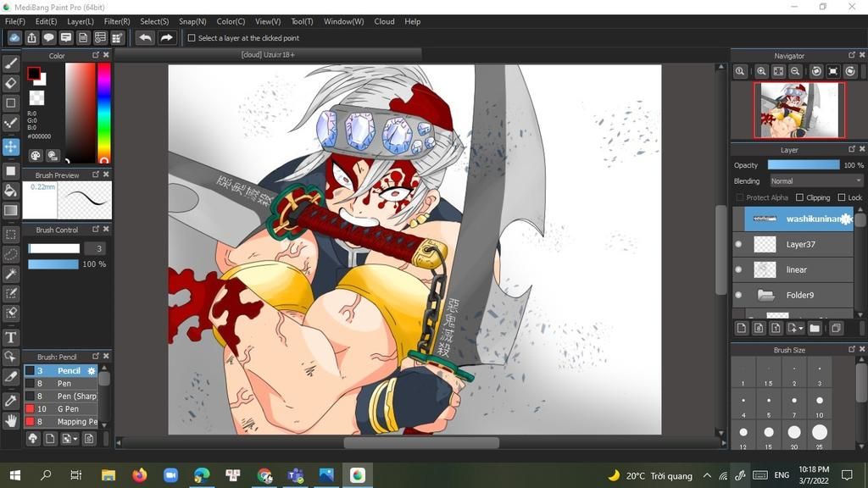Switch to the [cloud] Uzui document tab
This screenshot has height=488, width=868.
(x=268, y=55)
